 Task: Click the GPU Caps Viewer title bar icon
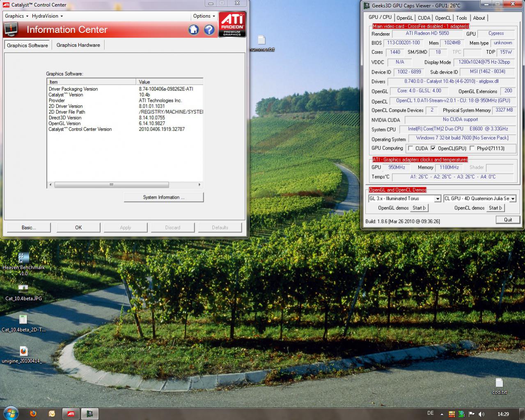(x=367, y=5)
